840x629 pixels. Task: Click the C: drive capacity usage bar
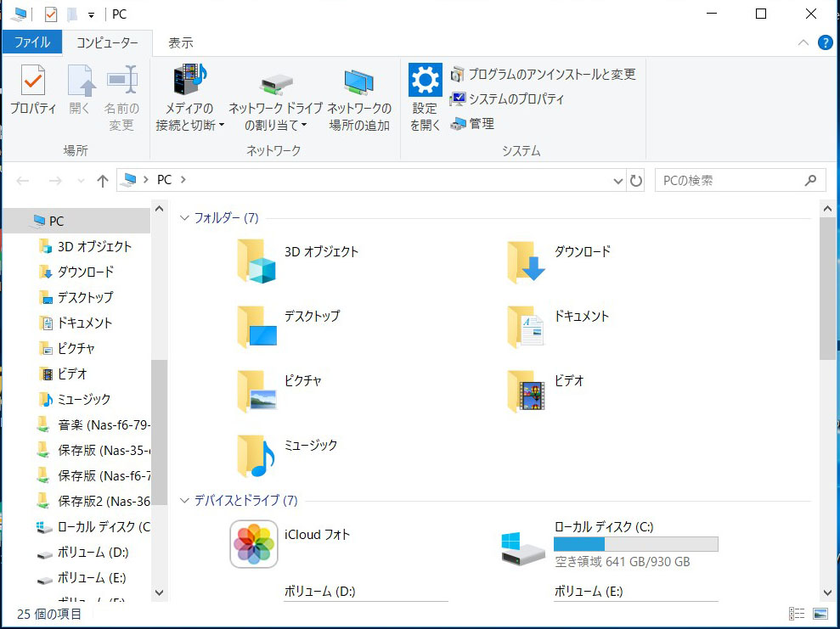coord(636,544)
